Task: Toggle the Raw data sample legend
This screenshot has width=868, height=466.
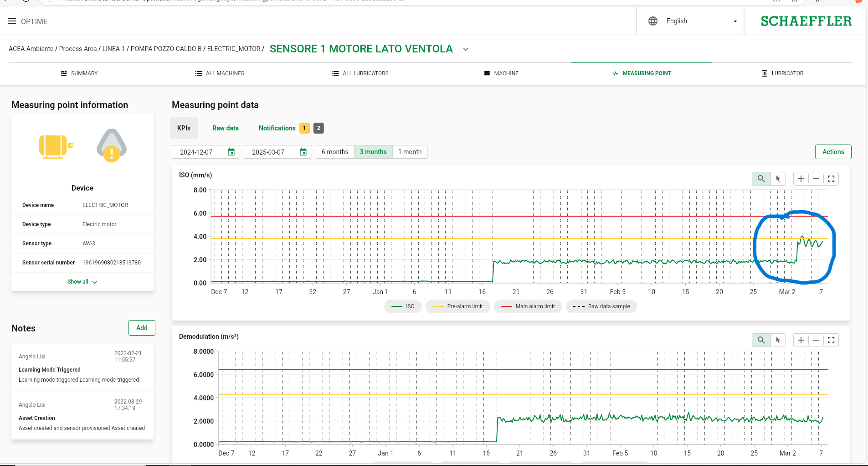Action: point(601,306)
